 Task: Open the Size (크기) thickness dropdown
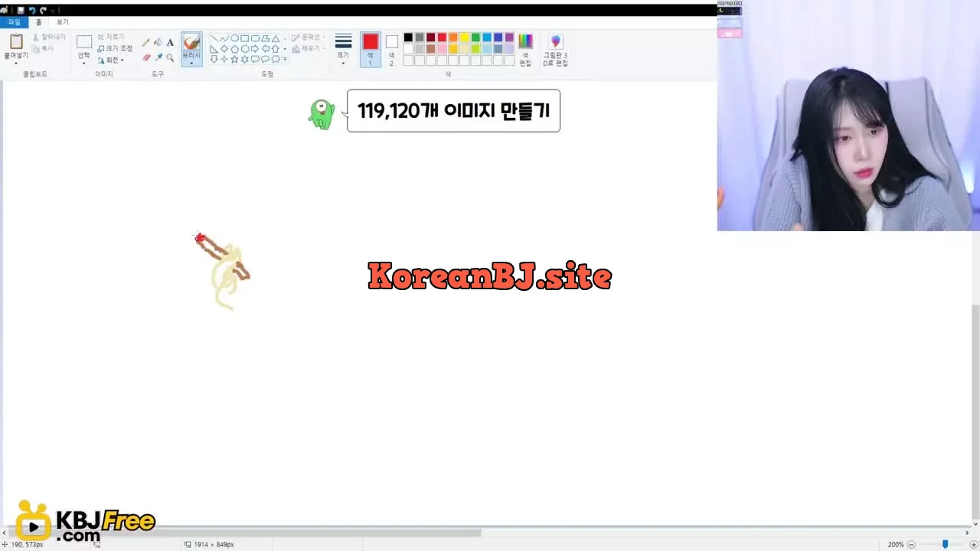(x=343, y=50)
